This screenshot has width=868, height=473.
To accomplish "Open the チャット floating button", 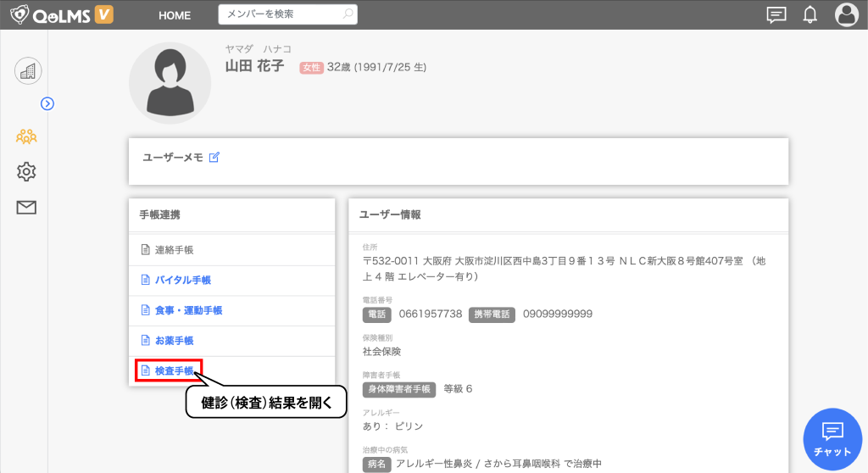I will coord(832,438).
